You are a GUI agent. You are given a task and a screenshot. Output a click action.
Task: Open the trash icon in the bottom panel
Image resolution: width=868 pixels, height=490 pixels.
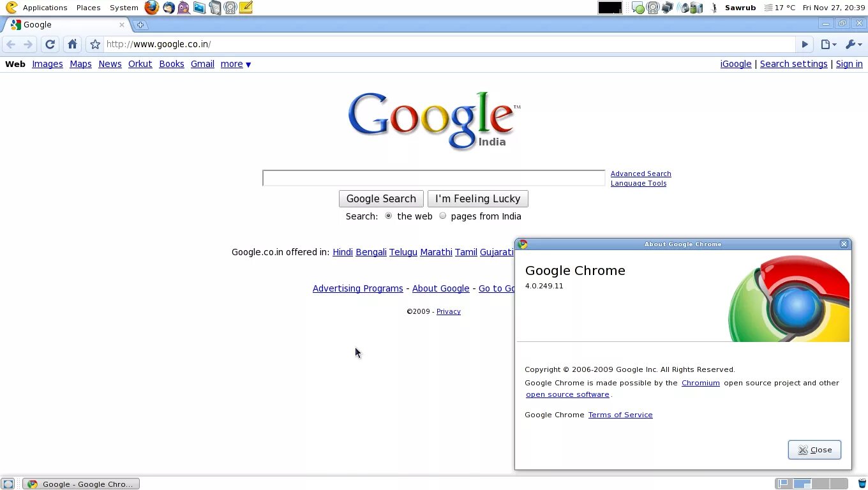tap(862, 484)
